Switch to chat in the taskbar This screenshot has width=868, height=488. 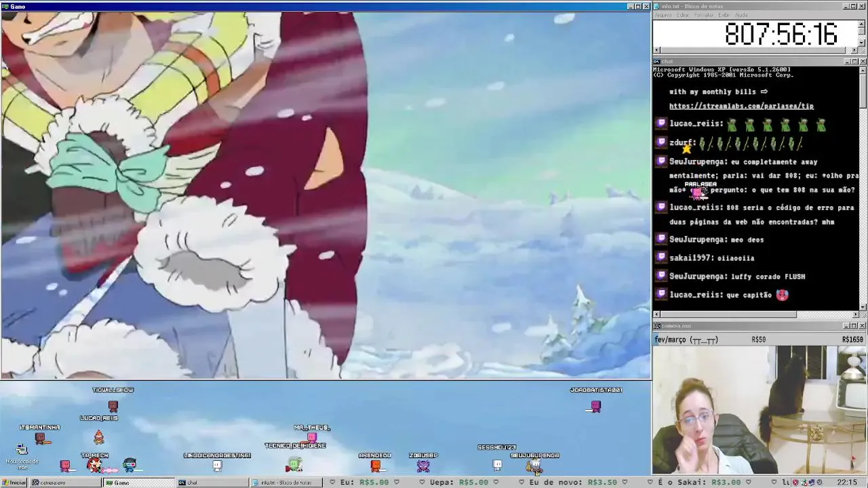[212, 483]
